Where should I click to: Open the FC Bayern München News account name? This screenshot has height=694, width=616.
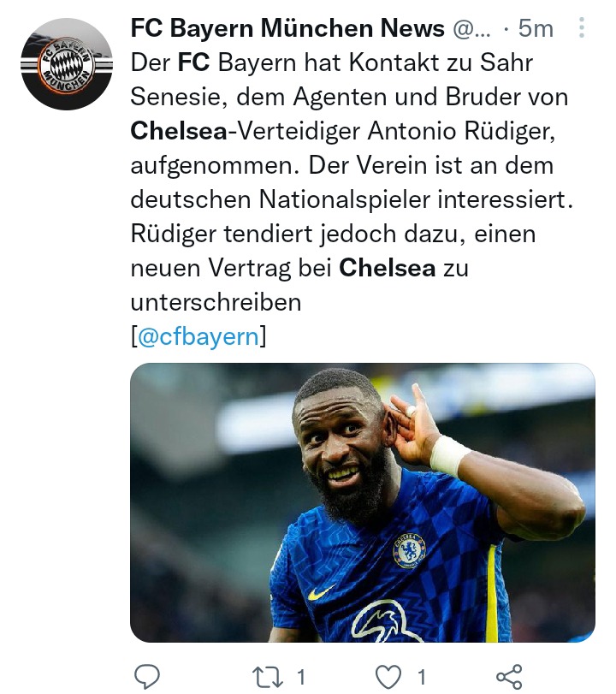[287, 28]
